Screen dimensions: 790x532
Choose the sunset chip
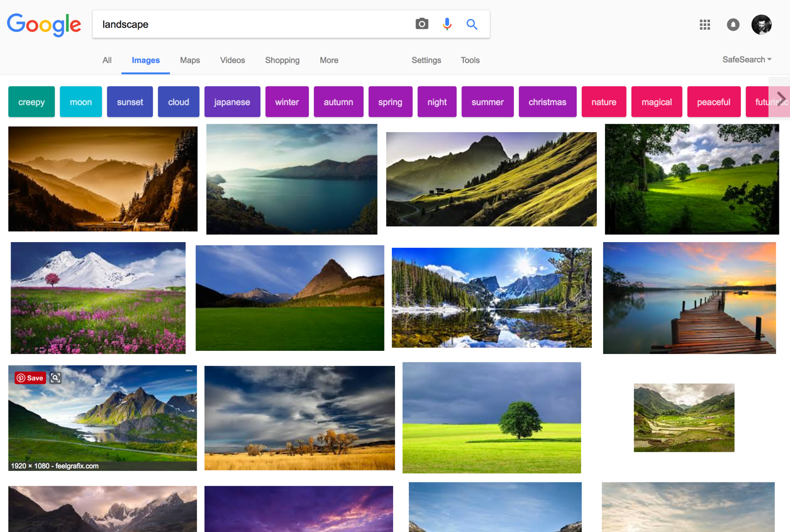(x=130, y=102)
